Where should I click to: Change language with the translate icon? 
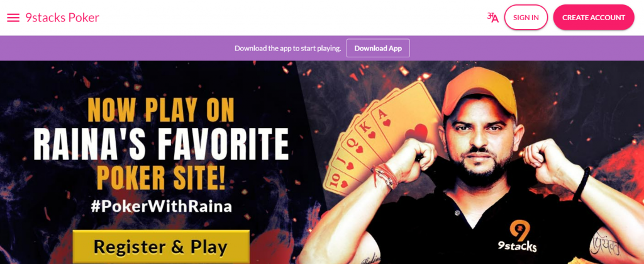point(492,18)
